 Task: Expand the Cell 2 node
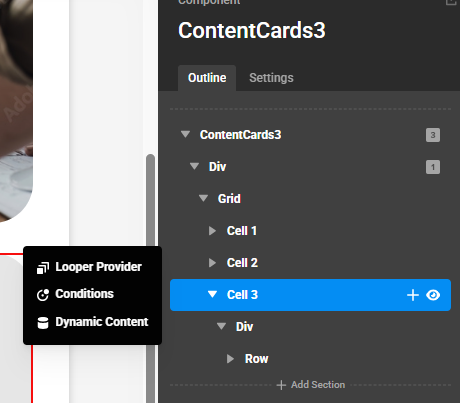212,263
